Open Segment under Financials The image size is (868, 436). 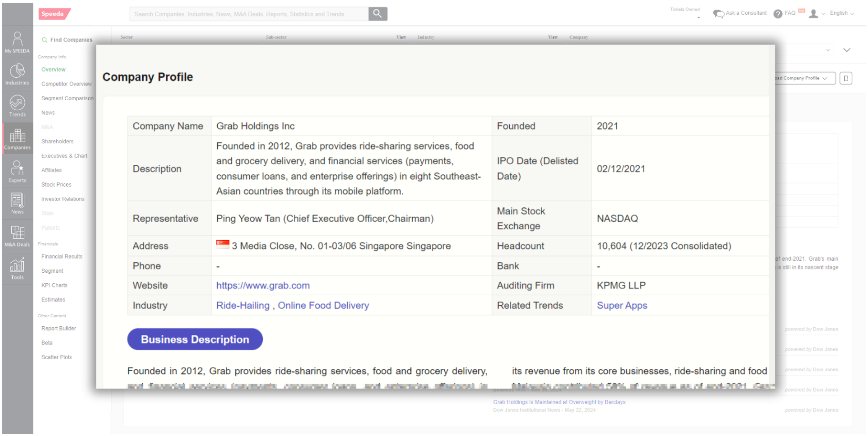(x=52, y=271)
